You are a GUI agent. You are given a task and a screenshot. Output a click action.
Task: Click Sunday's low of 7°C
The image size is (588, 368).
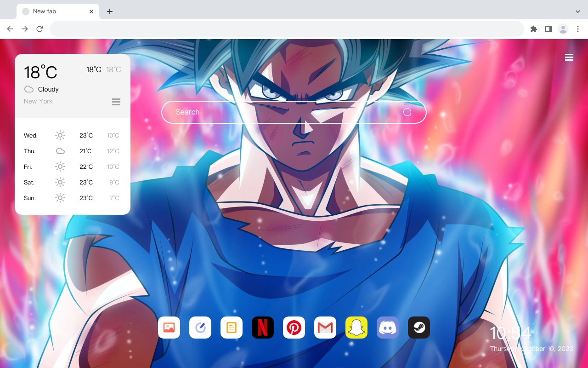[x=114, y=198]
